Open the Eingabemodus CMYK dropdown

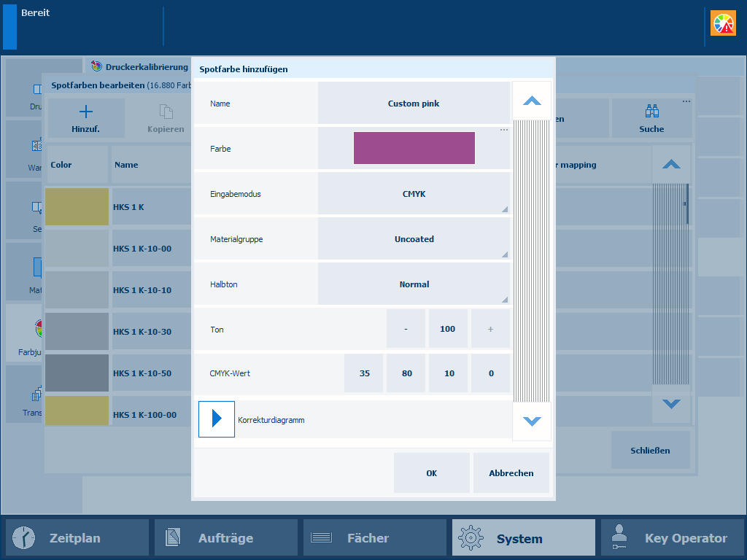click(414, 194)
